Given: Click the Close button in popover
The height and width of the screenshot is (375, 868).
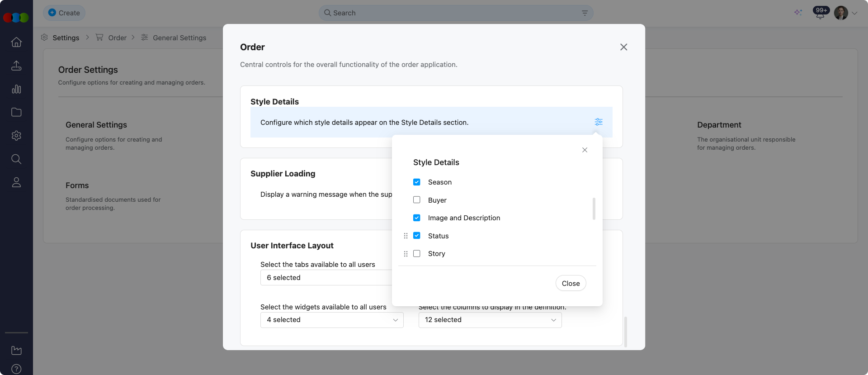Looking at the screenshot, I should coord(571,283).
